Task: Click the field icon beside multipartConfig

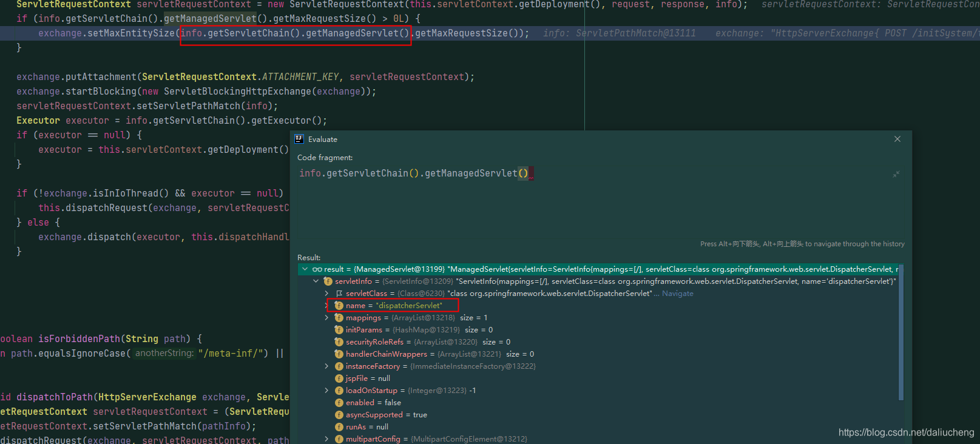Action: (x=339, y=439)
